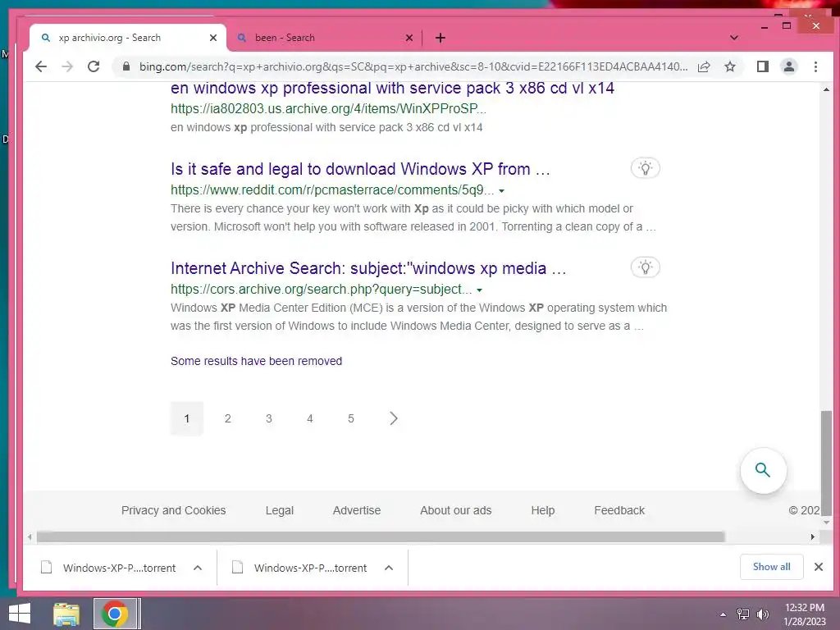Show hidden system tray icons
The height and width of the screenshot is (630, 840).
point(724,614)
